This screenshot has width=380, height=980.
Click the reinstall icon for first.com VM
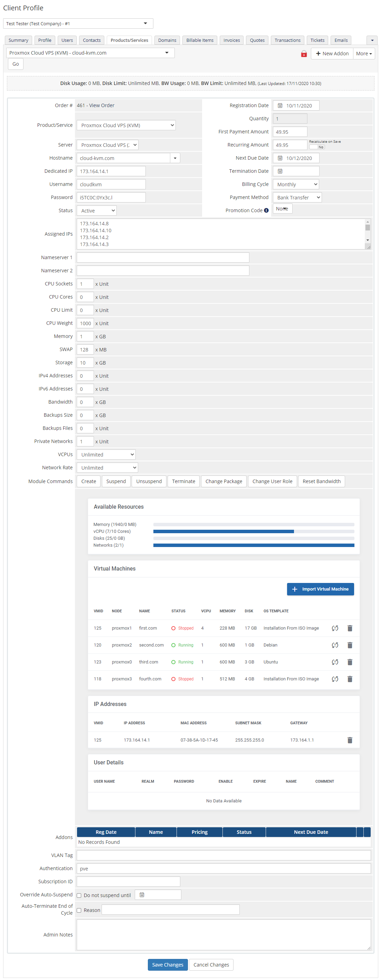[x=335, y=628]
